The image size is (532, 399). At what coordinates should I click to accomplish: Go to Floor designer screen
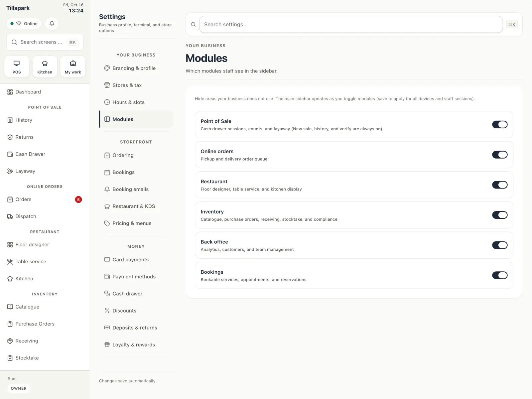coord(45,245)
